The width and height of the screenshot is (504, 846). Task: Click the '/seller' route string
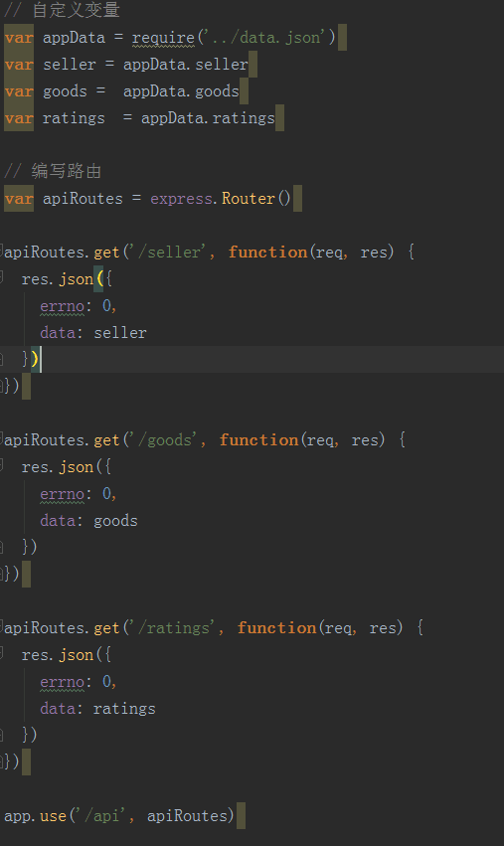[x=169, y=252]
